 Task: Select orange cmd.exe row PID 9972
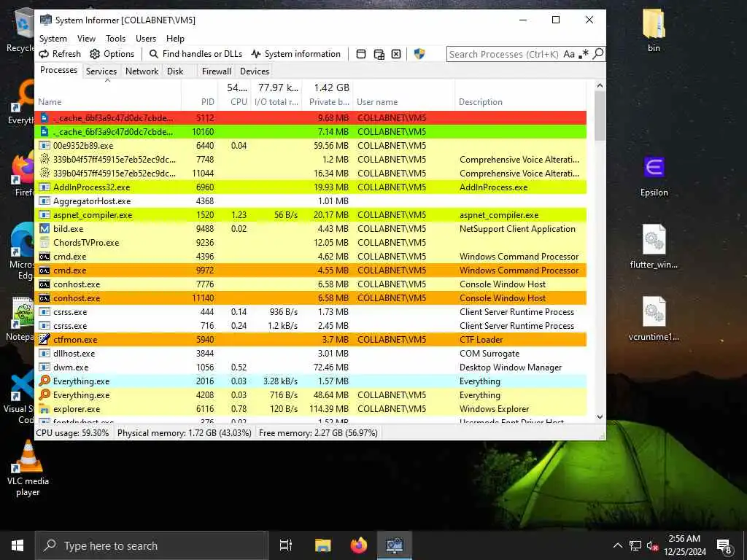[311, 270]
